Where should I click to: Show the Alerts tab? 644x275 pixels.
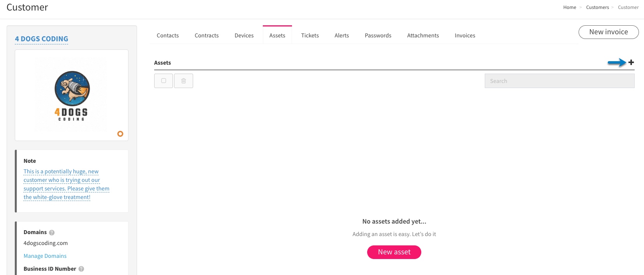pyautogui.click(x=342, y=35)
